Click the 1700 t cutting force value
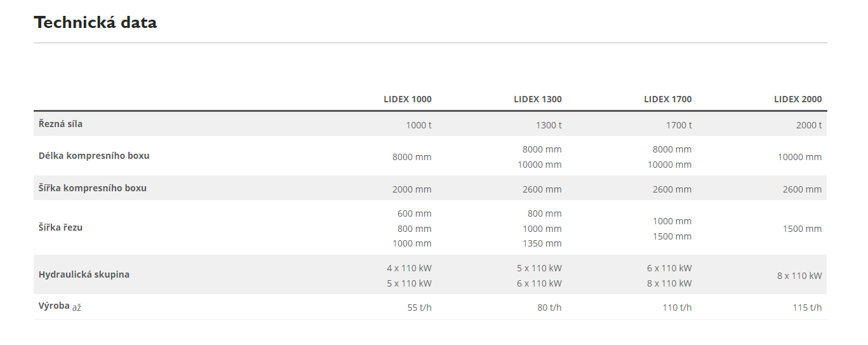868x345 pixels. pos(679,125)
